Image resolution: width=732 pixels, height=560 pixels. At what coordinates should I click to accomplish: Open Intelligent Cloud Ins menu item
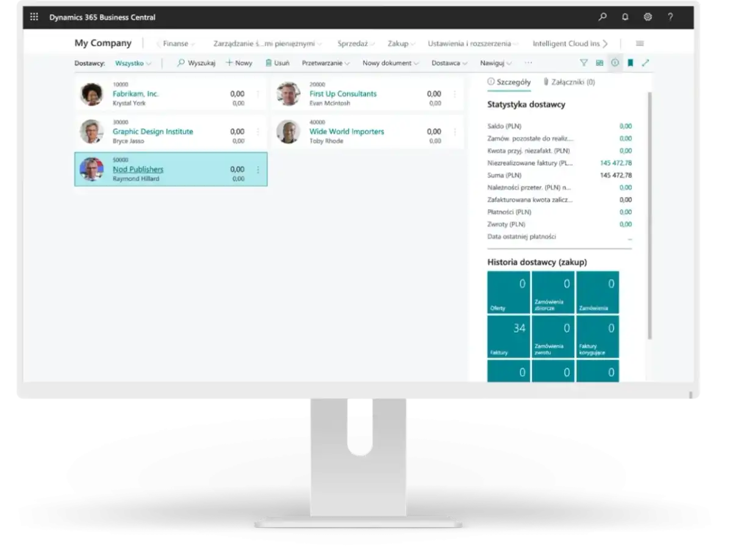tap(566, 44)
